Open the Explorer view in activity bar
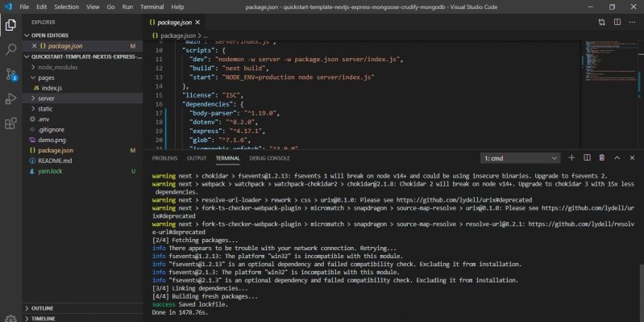This screenshot has width=644, height=322. pos(10,25)
